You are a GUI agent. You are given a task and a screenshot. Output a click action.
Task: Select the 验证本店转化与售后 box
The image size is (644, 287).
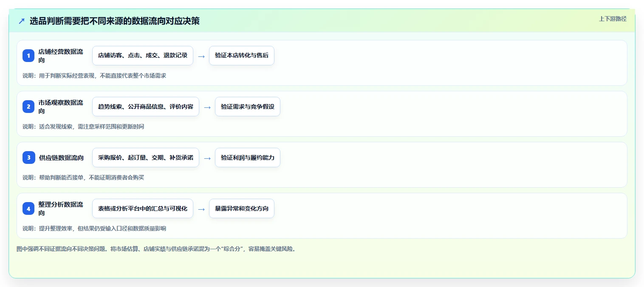click(x=242, y=56)
